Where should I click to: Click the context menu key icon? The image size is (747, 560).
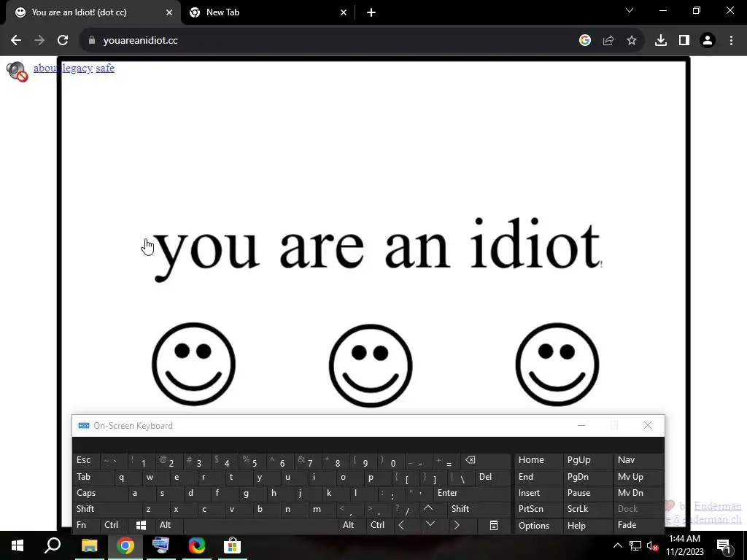pyautogui.click(x=494, y=525)
